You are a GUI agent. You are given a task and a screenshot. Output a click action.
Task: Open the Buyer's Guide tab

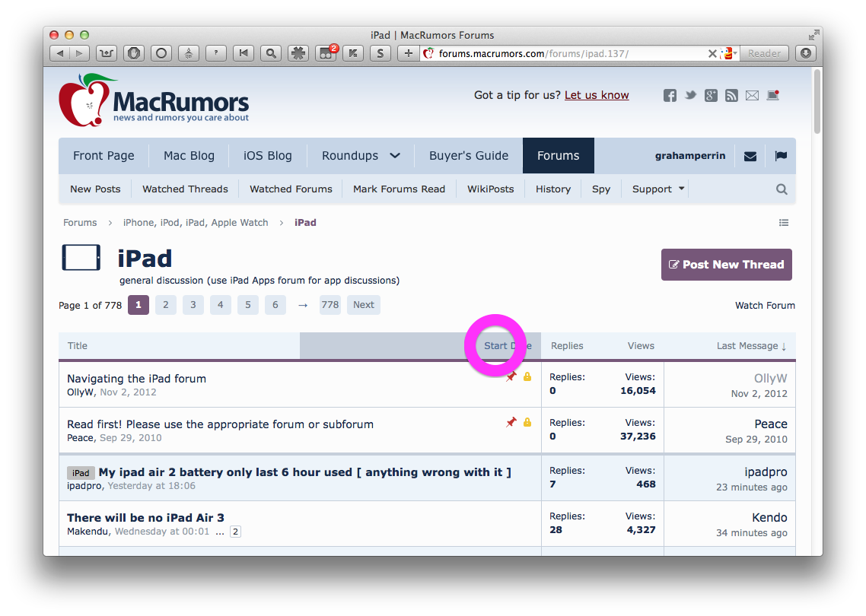469,156
